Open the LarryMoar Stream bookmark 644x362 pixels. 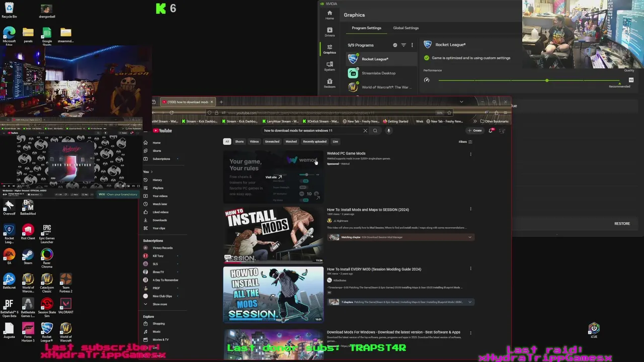coord(280,121)
